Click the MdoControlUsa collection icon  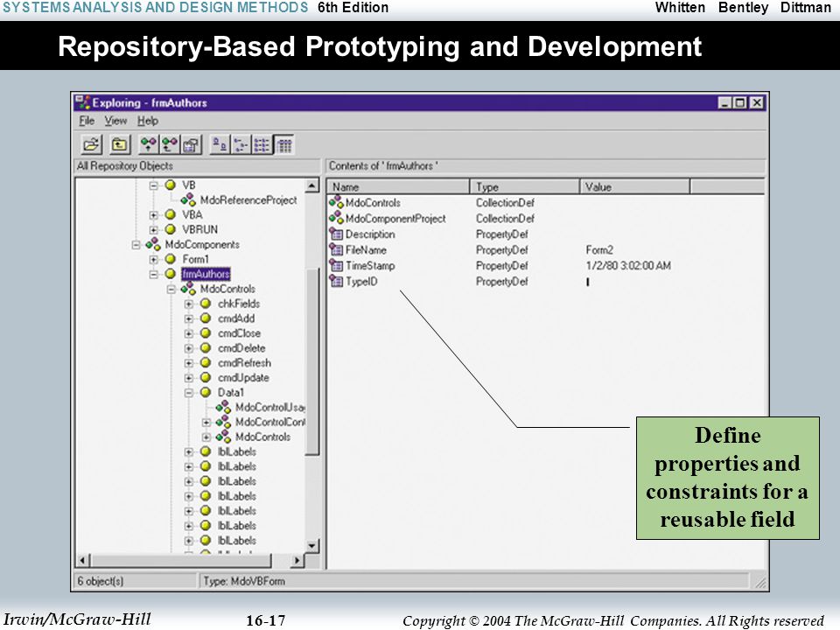coord(223,407)
